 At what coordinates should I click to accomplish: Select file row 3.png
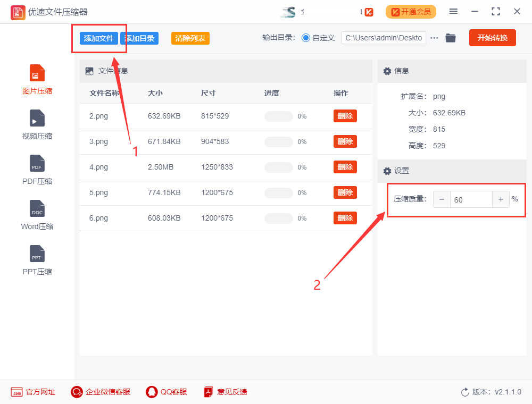pos(226,142)
